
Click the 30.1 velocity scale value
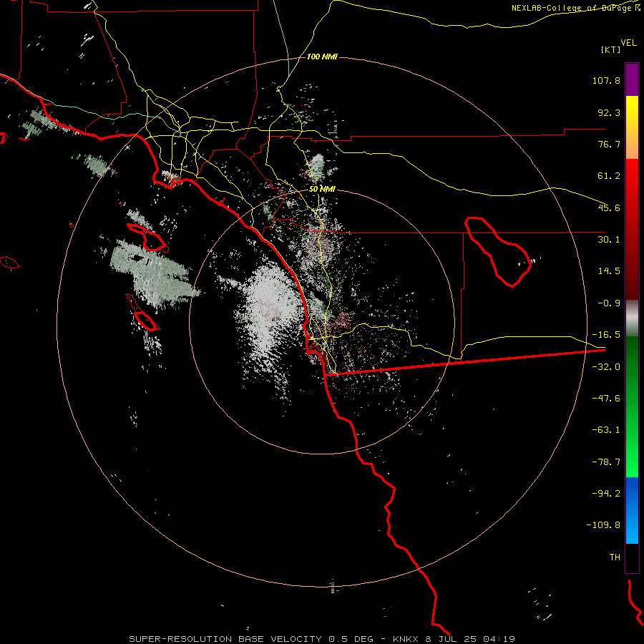coord(609,240)
